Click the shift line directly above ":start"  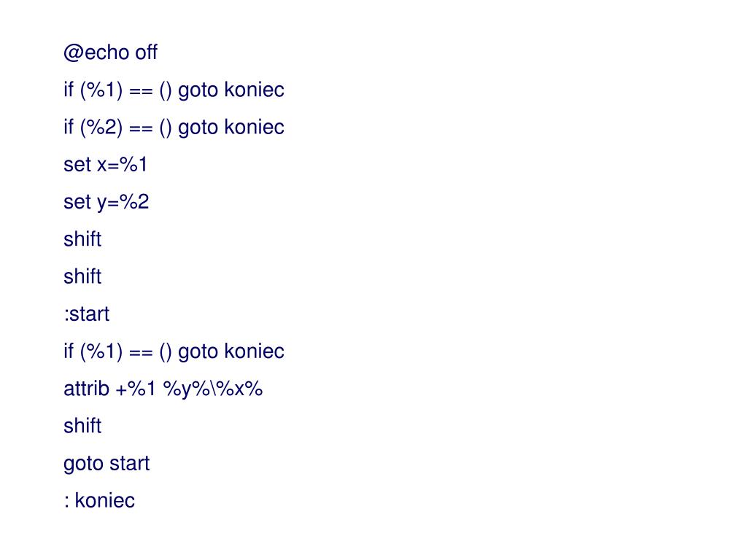tap(82, 276)
